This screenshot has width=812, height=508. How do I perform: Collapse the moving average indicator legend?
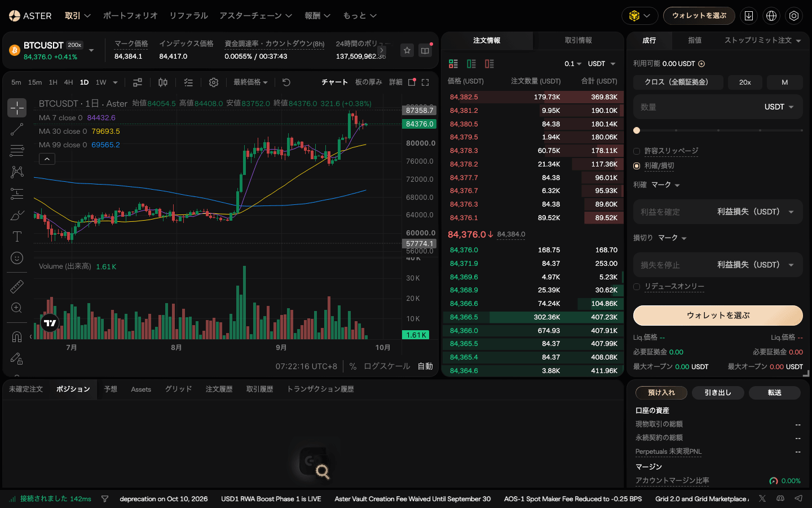[x=47, y=159]
